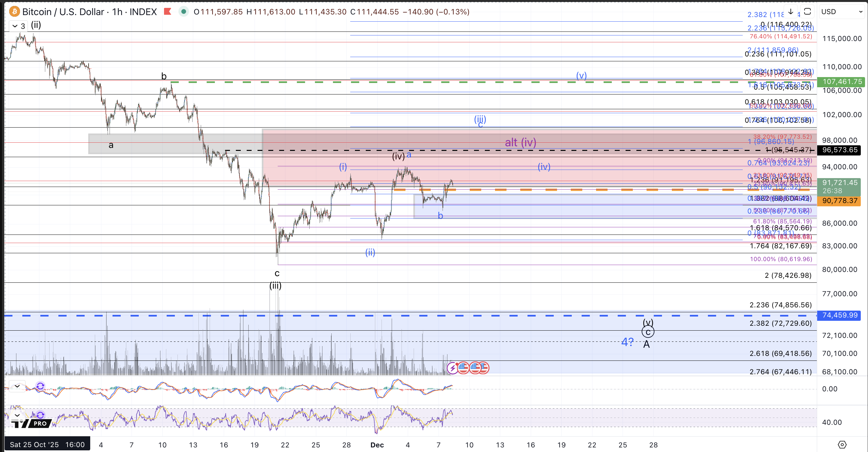This screenshot has height=452, width=868.
Task: Click the purple refresh icon in RSI pane
Action: click(x=40, y=415)
